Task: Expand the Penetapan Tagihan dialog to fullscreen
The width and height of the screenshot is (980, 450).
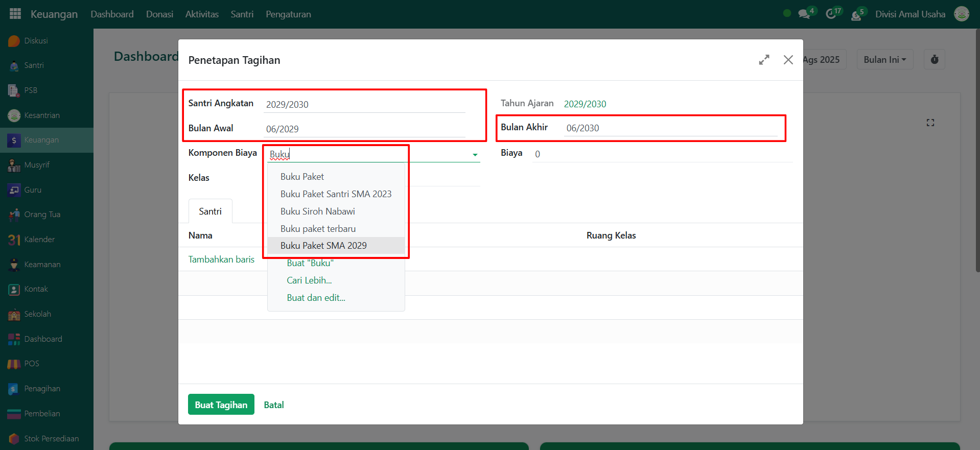Action: tap(764, 60)
